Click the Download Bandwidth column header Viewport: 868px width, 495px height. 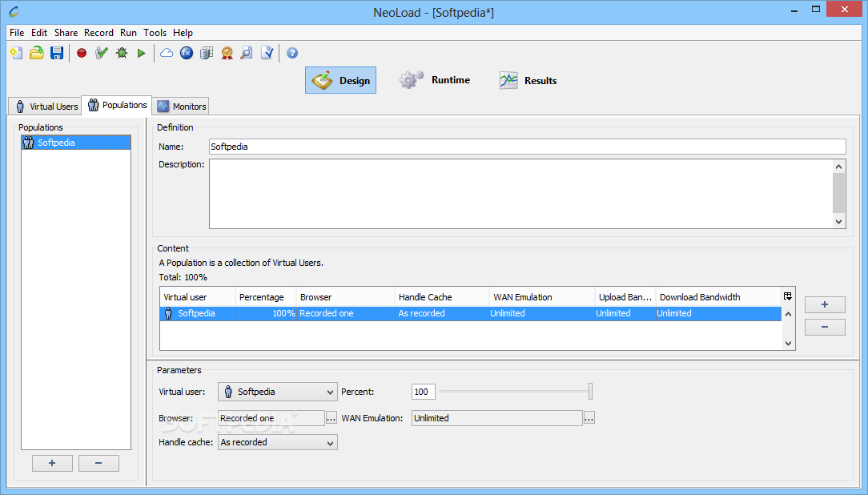[x=718, y=297]
